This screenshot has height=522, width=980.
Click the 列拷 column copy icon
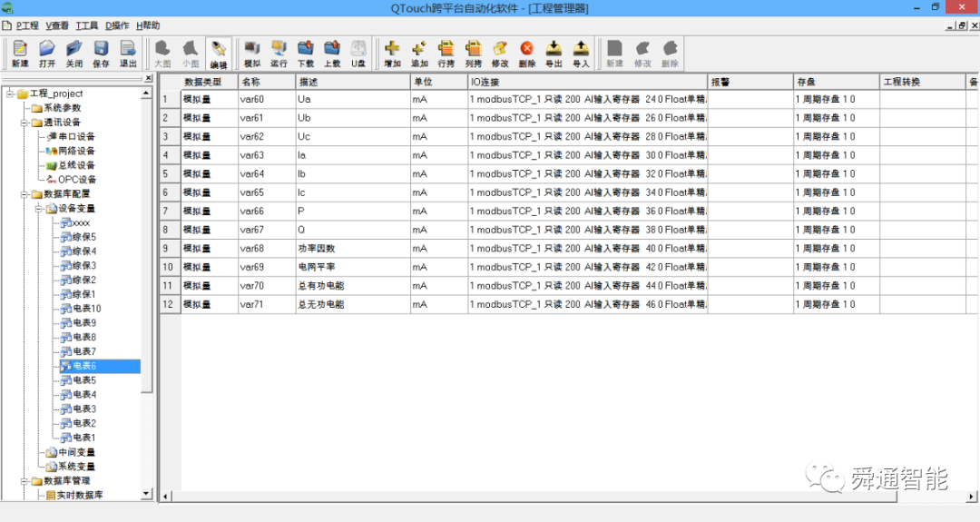[473, 54]
